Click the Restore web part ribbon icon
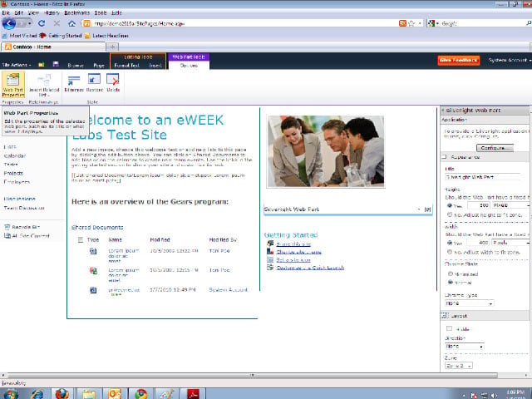Screen dimensions: 532x399 [x=94, y=83]
